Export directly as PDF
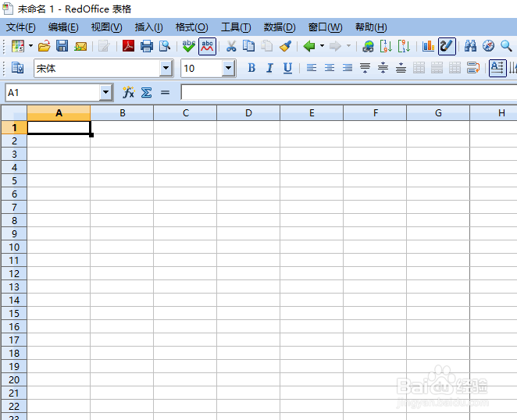517x420 pixels. [x=128, y=46]
